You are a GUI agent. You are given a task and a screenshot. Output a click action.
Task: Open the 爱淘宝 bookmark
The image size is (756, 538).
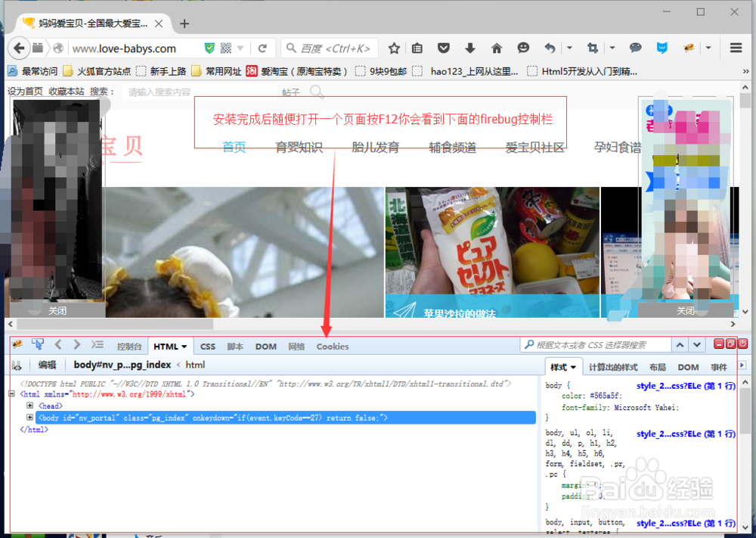point(297,71)
